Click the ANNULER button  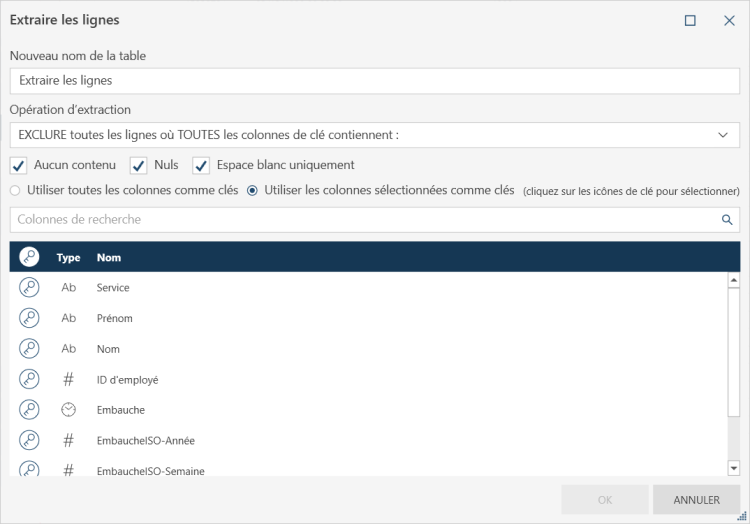[x=696, y=500]
